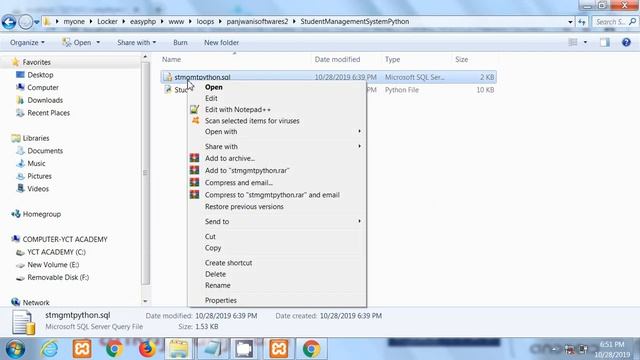Open Videos library
This screenshot has height=360, width=640.
click(38, 189)
